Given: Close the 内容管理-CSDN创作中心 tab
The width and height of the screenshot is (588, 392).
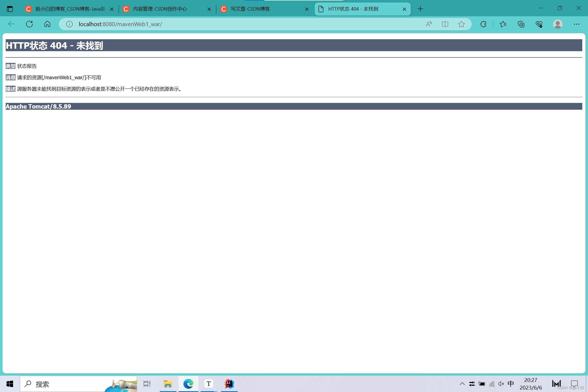Looking at the screenshot, I should coord(209,9).
